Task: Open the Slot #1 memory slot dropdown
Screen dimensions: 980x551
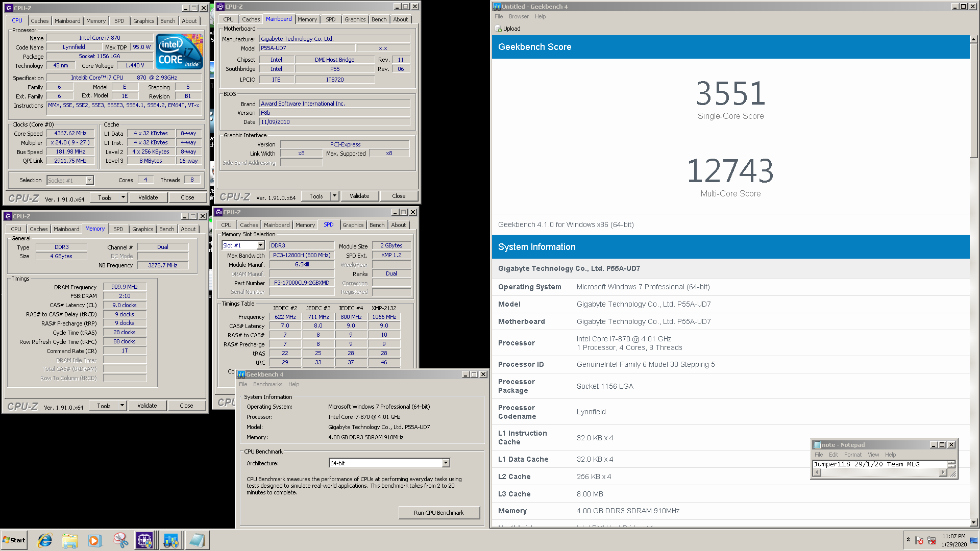Action: pyautogui.click(x=260, y=245)
